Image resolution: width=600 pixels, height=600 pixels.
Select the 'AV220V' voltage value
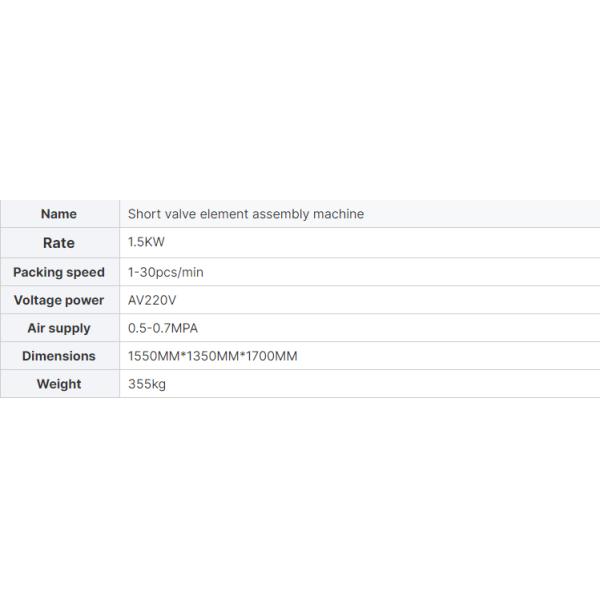[152, 300]
